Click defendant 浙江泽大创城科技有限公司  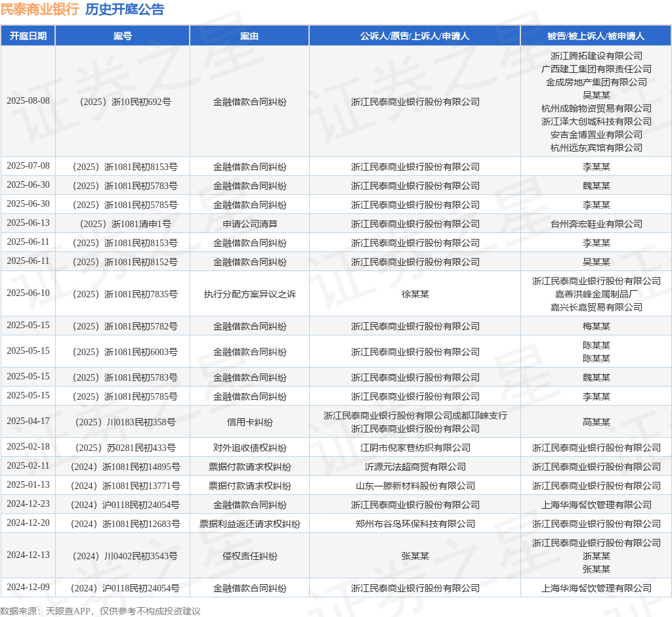[x=596, y=122]
